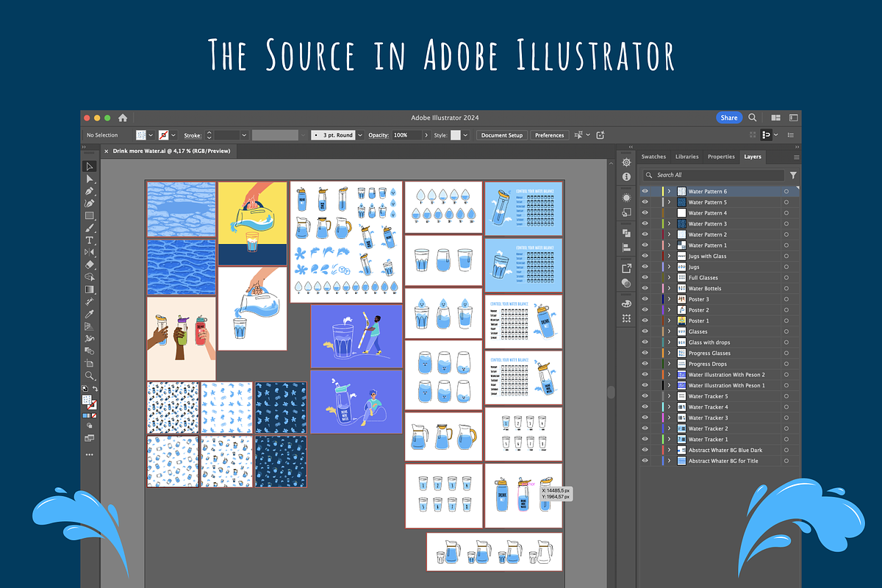Open Preferences button

[549, 135]
